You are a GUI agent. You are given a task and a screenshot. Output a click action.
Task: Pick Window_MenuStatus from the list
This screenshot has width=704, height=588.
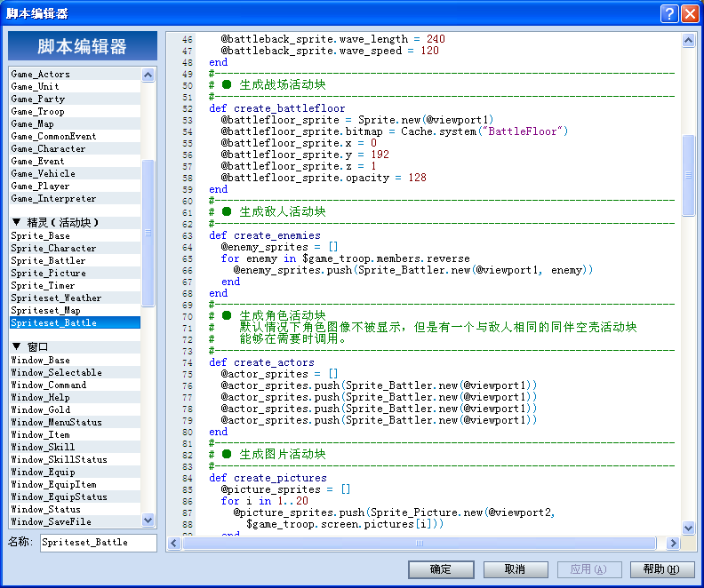(75, 422)
